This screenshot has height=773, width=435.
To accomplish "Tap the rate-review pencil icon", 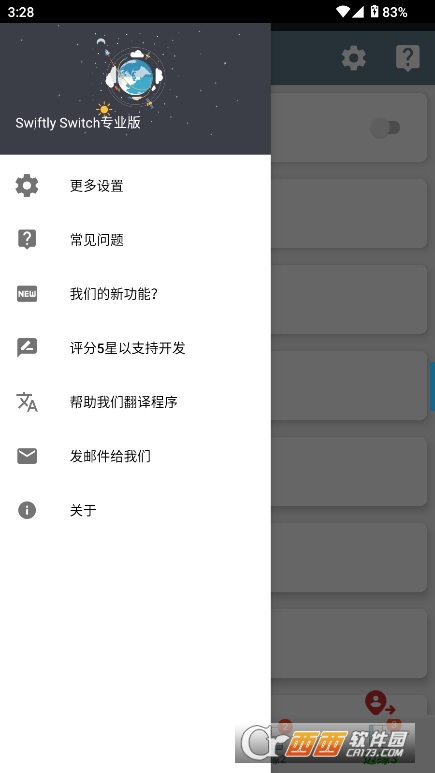I will tap(27, 348).
